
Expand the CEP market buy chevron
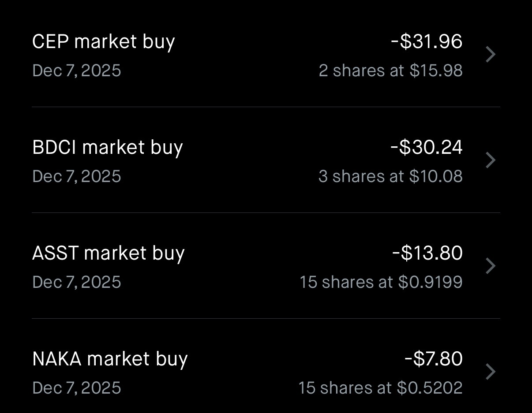click(x=491, y=55)
